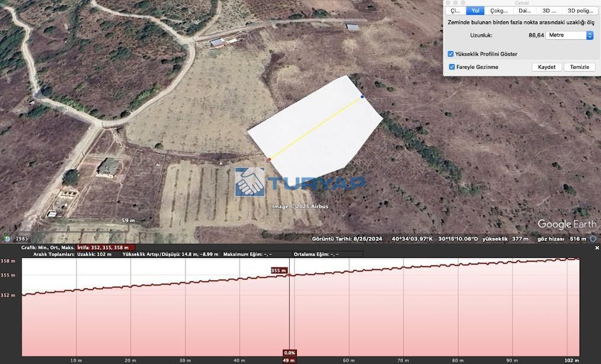This screenshot has width=601, height=364.
Task: Close the elevation profile panel
Action: point(597,248)
